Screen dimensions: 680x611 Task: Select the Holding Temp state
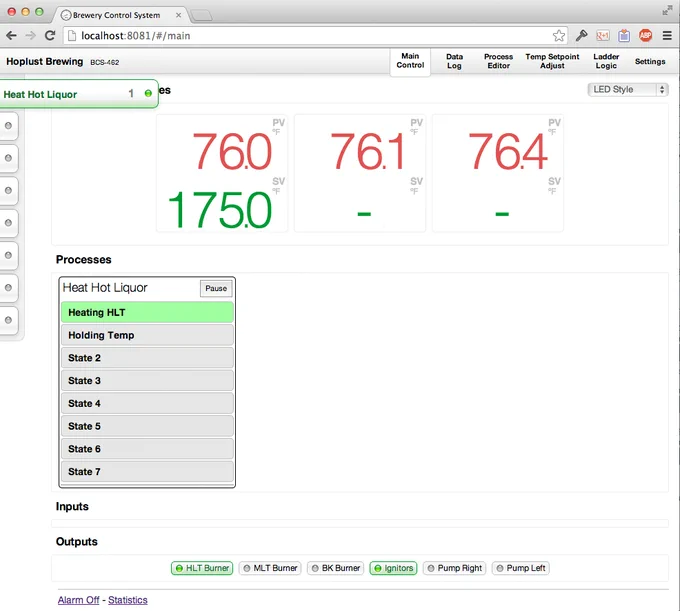147,335
